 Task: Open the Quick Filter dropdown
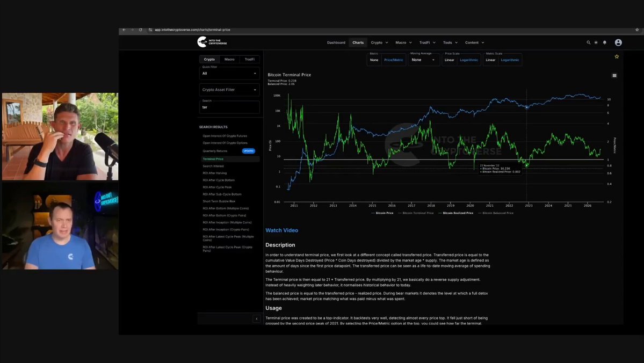coord(229,73)
